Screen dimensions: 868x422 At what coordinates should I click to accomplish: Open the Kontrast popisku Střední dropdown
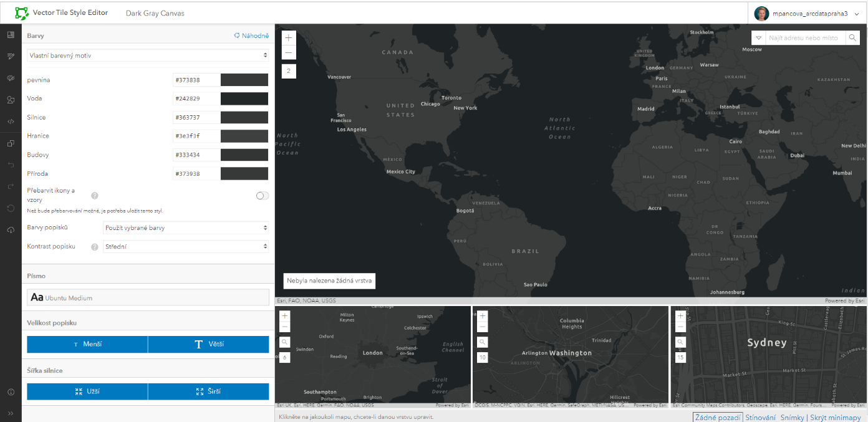point(186,247)
